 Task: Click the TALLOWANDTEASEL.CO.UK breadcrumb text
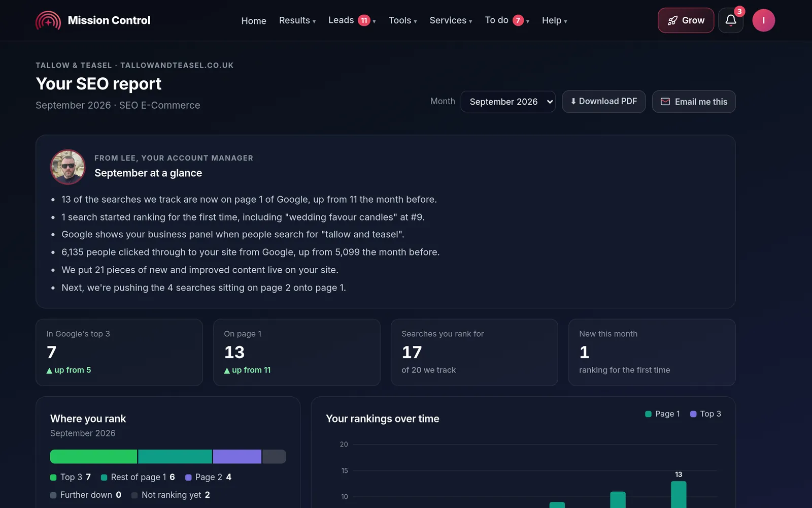(x=177, y=65)
